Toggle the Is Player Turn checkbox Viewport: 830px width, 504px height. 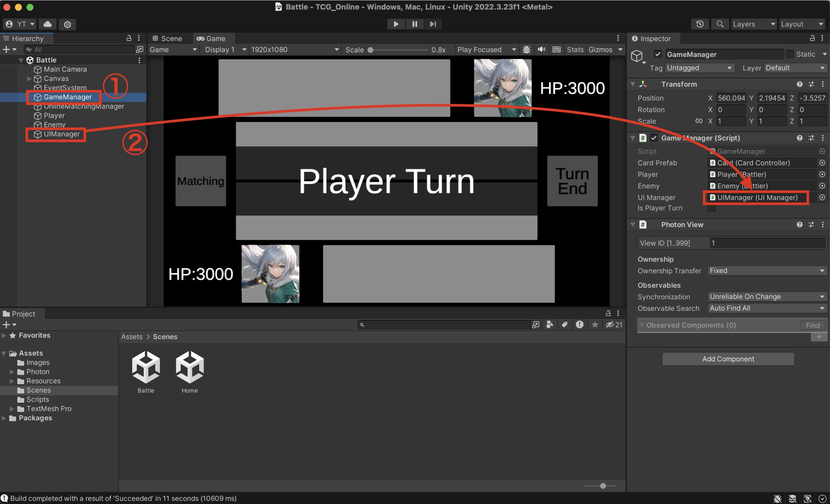click(711, 209)
